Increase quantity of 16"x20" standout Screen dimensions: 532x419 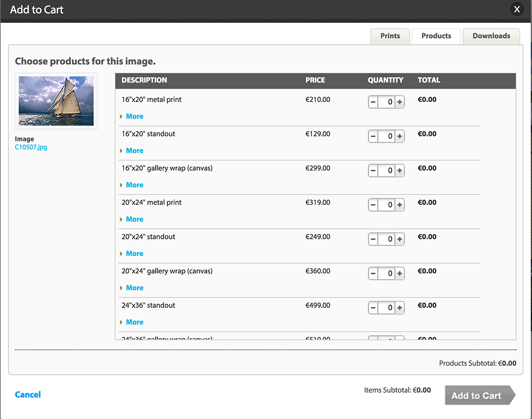tap(400, 136)
